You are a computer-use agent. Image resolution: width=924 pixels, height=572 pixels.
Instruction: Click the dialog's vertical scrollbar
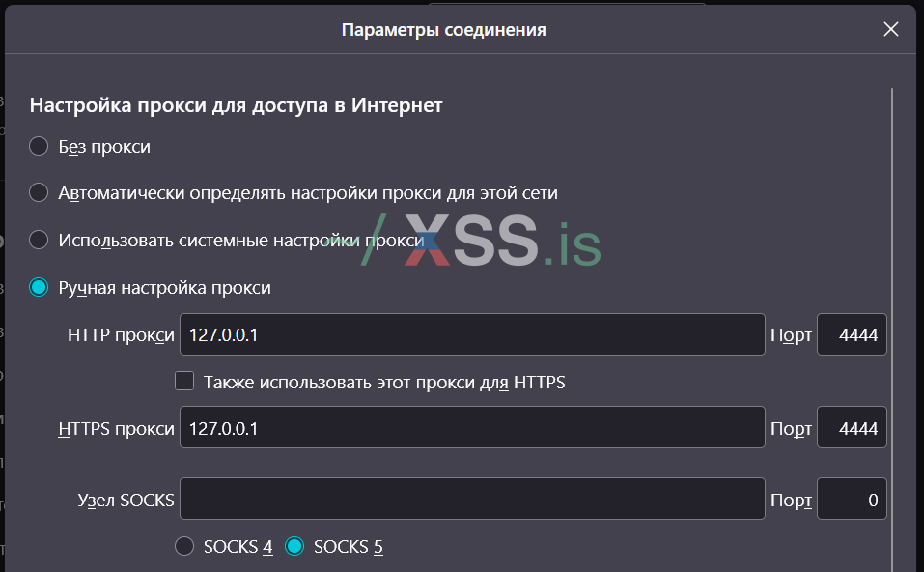892,329
